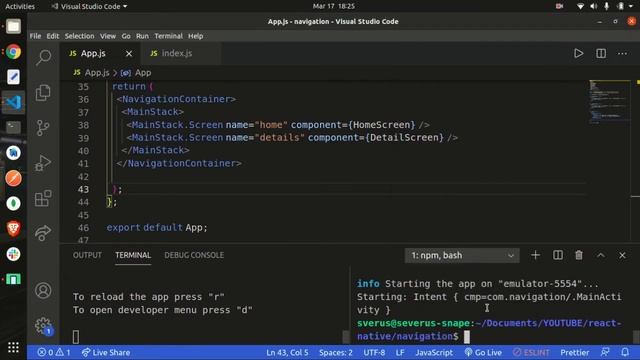The width and height of the screenshot is (640, 360).
Task: Switch to the OUTPUT panel tab
Action: (87, 255)
